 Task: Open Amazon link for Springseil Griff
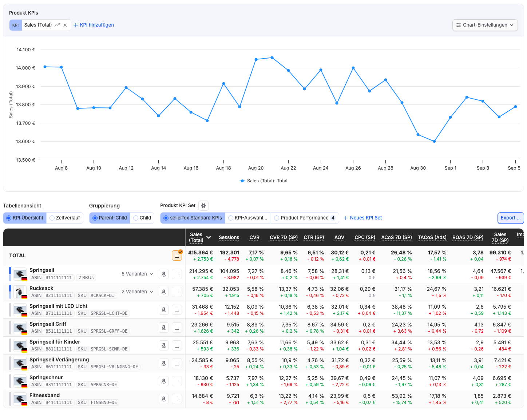click(x=164, y=328)
